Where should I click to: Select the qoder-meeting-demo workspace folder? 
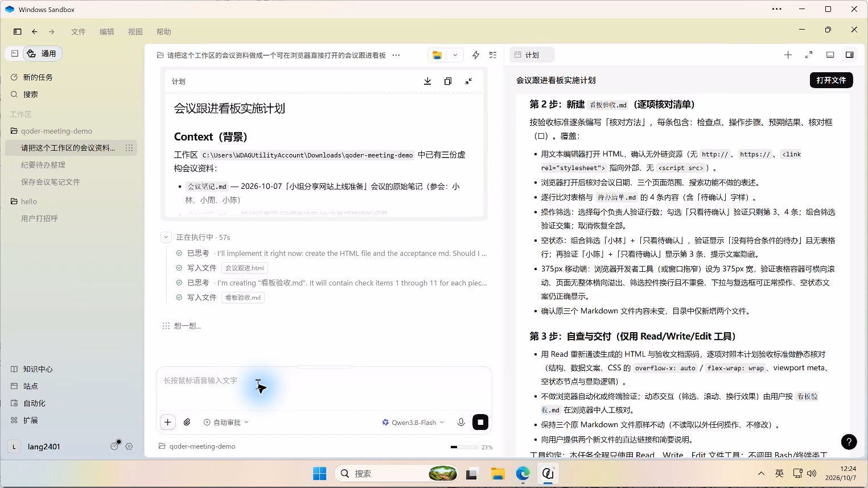56,131
